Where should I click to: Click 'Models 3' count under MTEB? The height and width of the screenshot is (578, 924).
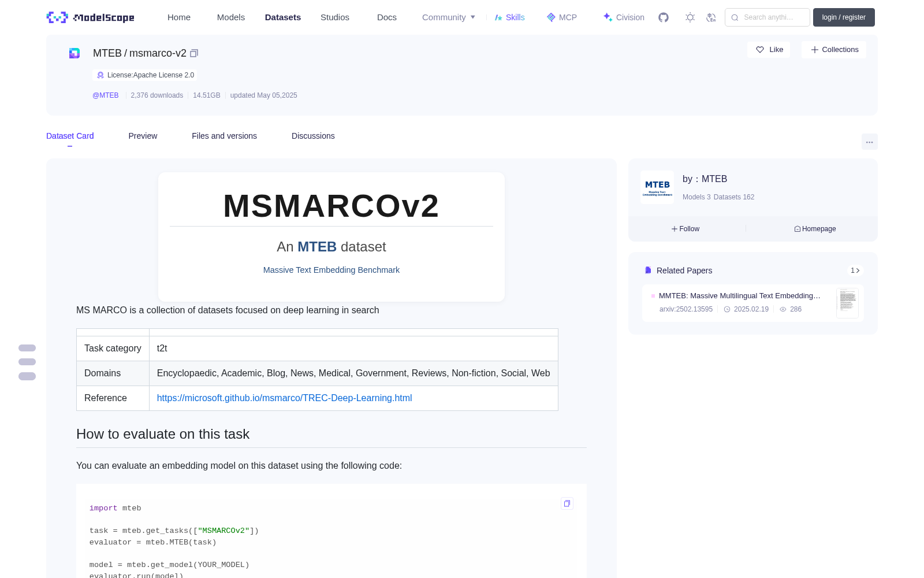(696, 197)
